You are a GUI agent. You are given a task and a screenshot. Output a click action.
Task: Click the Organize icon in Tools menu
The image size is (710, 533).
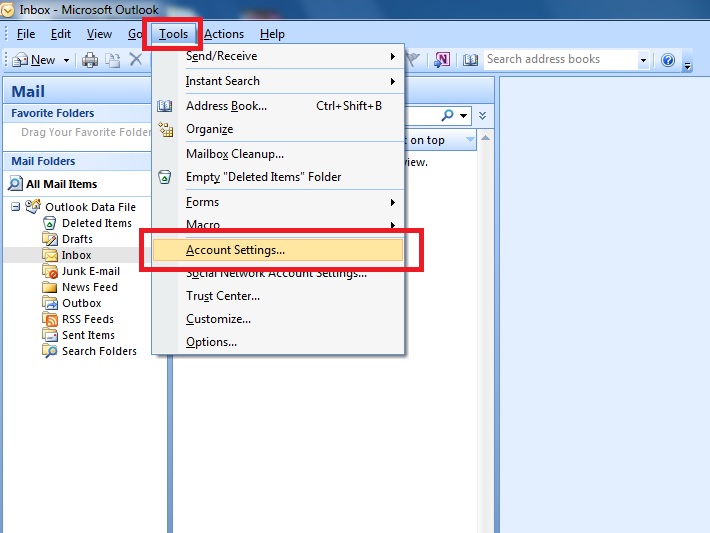(166, 129)
